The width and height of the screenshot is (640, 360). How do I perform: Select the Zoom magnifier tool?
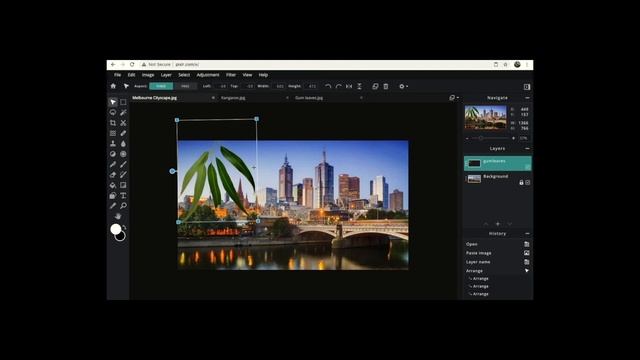(x=123, y=206)
